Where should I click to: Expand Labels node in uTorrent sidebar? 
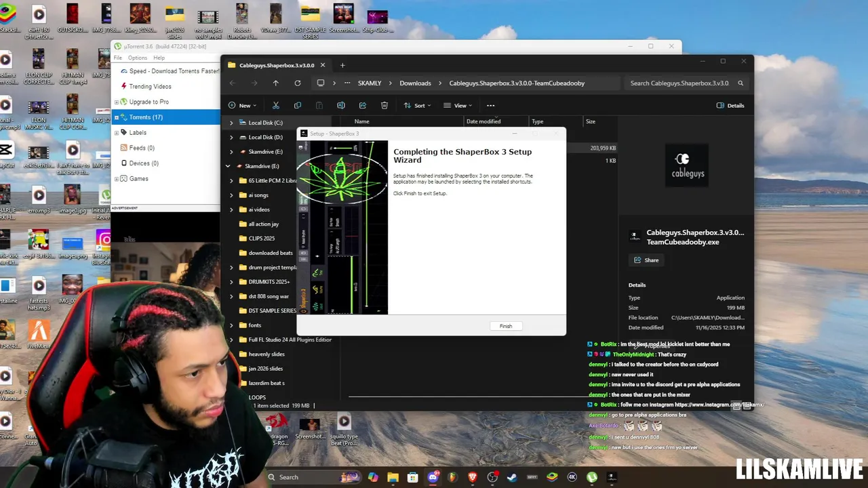point(116,133)
